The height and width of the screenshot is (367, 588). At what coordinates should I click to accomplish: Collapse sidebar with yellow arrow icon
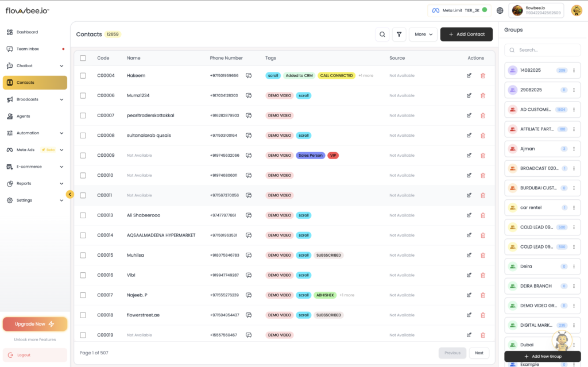(x=69, y=194)
